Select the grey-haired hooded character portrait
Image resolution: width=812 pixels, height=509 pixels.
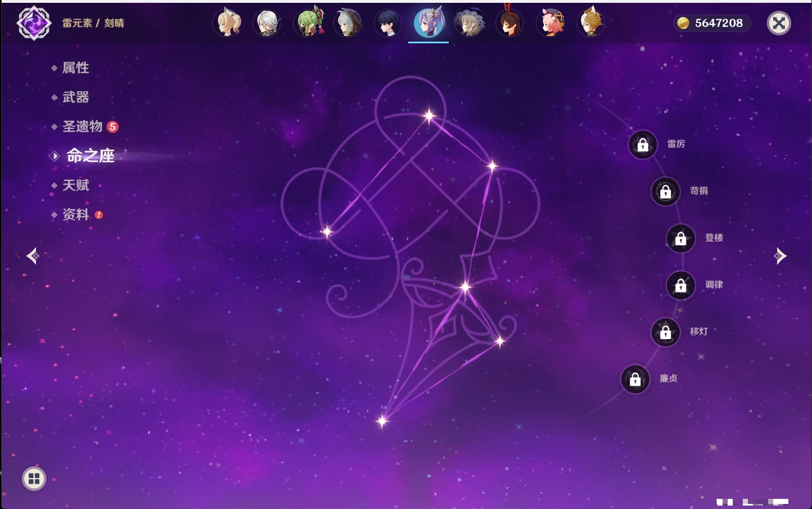pyautogui.click(x=348, y=23)
